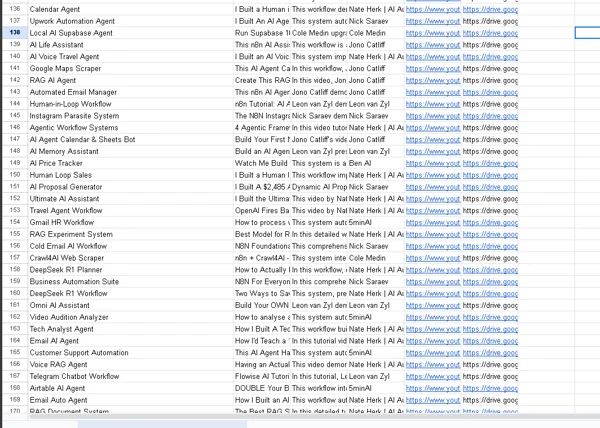The image size is (600, 428).
Task: Select the 'AI Memory Assistant' cell
Action: point(131,151)
